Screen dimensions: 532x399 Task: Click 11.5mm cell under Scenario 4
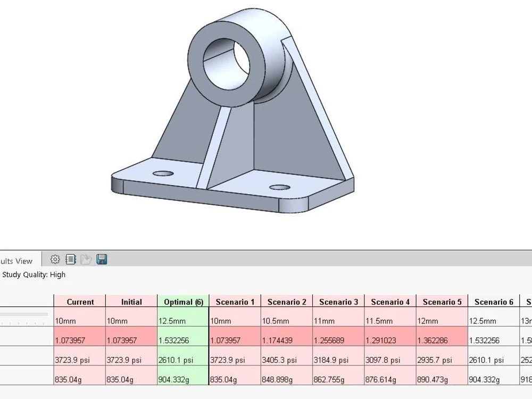click(x=390, y=317)
